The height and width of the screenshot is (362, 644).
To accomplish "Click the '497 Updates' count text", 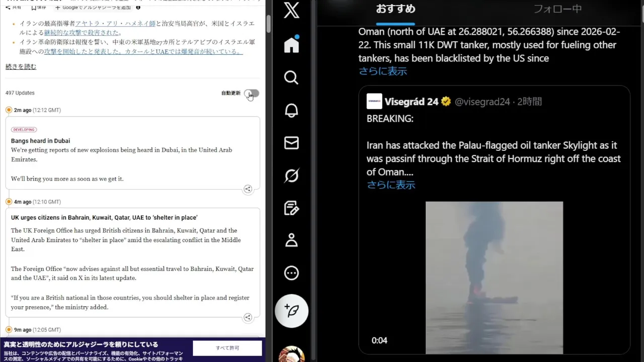I will tap(20, 93).
